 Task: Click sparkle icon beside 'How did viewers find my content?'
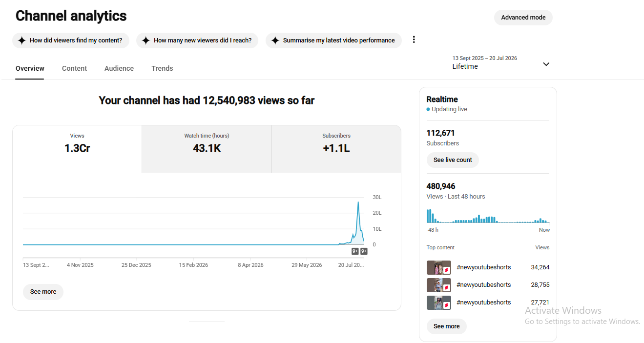pyautogui.click(x=21, y=40)
